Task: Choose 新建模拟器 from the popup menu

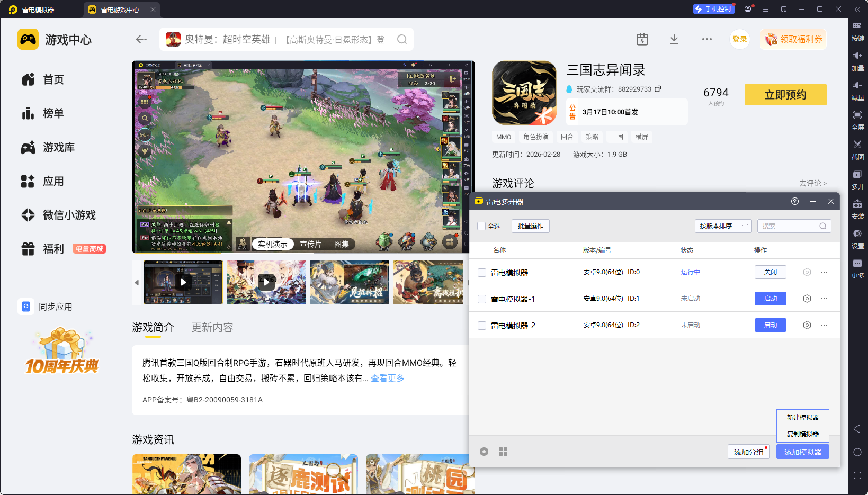Action: click(x=803, y=418)
